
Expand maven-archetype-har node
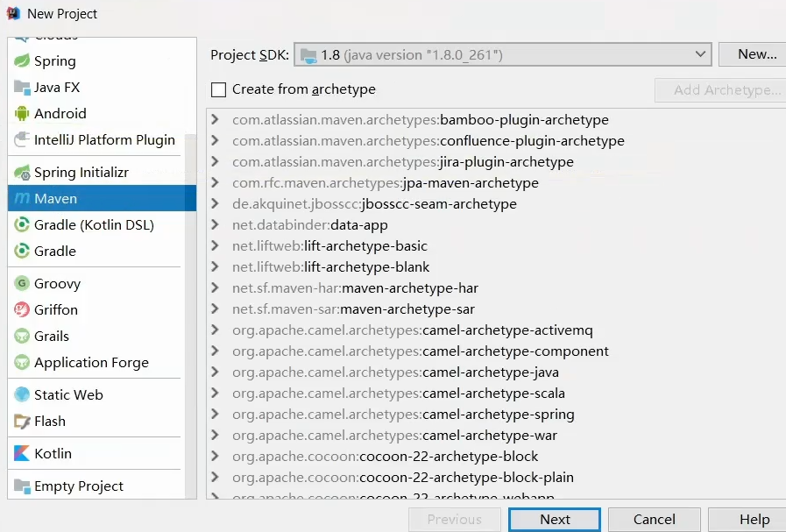(215, 287)
